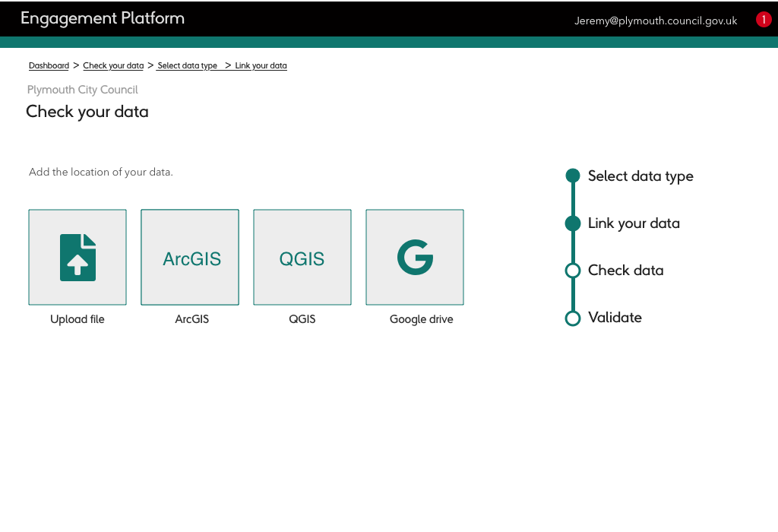Click the Link your data breadcrumb
Viewport: 778px width, 532px height.
tap(260, 65)
